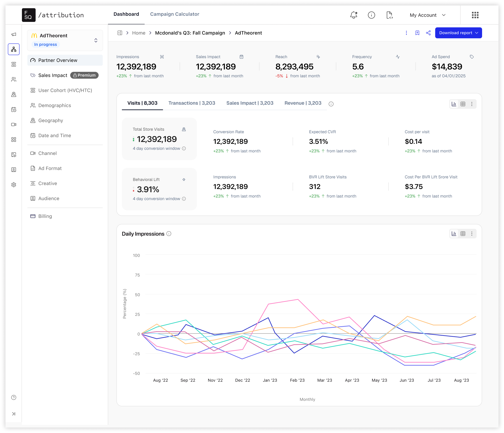The image size is (504, 433).
Task: Click the code file icon in header
Action: (x=389, y=15)
